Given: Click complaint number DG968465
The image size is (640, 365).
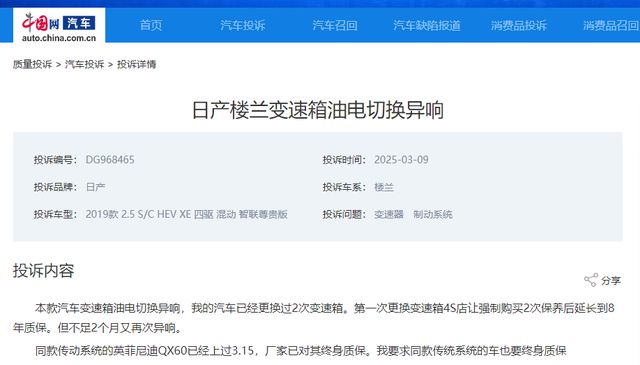Looking at the screenshot, I should (110, 160).
